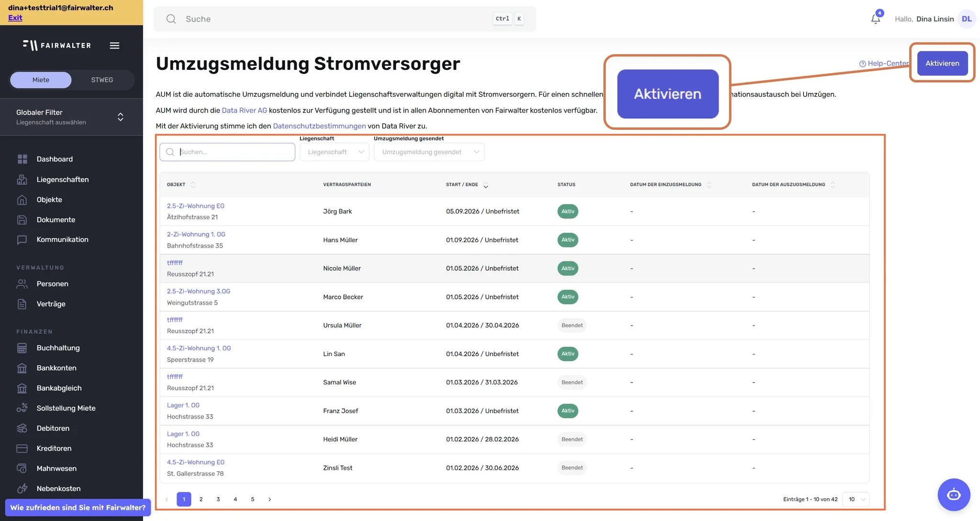980x521 pixels.
Task: Open Bankabgleich in the sidebar
Action: pos(59,388)
